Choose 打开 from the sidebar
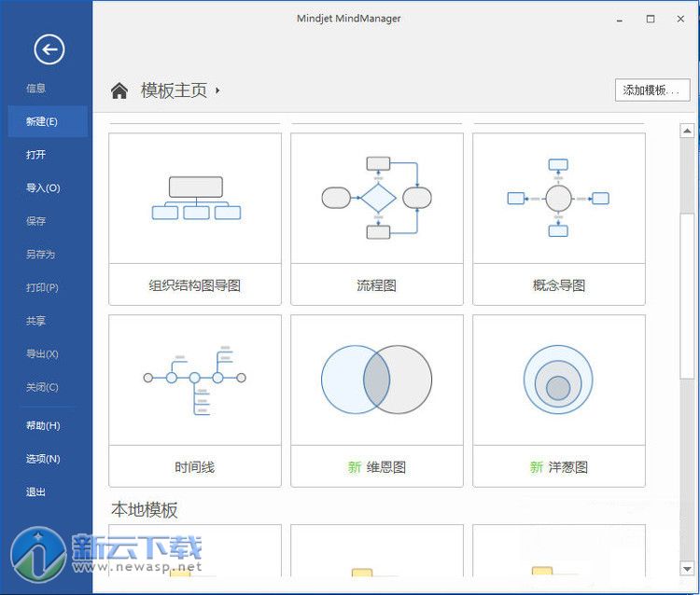 pos(35,155)
